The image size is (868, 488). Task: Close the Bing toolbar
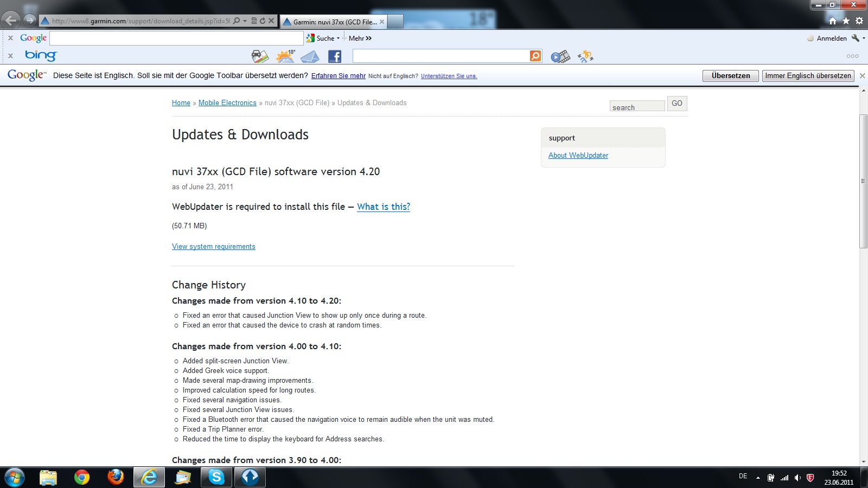[10, 55]
